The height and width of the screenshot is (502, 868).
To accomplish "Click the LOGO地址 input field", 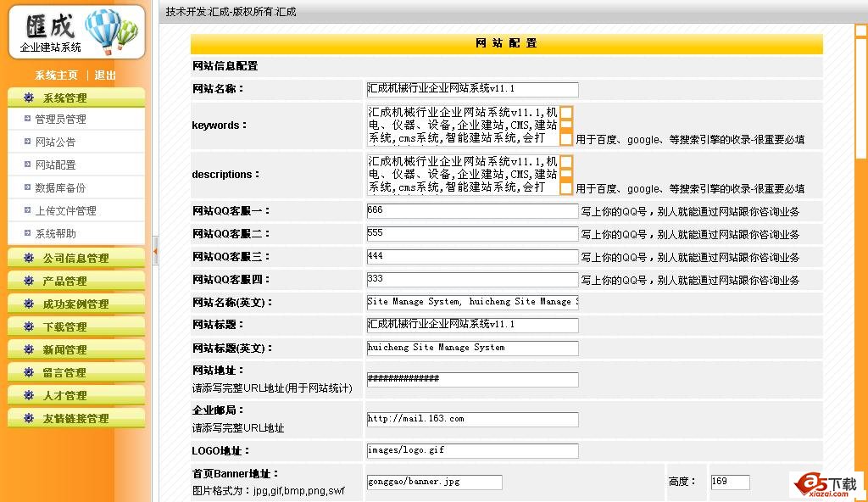I will (472, 450).
